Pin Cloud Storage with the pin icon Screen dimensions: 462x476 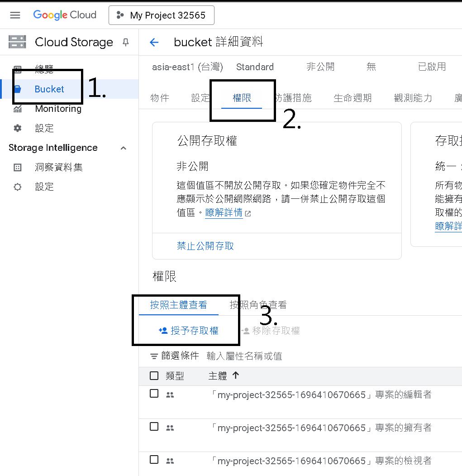126,42
